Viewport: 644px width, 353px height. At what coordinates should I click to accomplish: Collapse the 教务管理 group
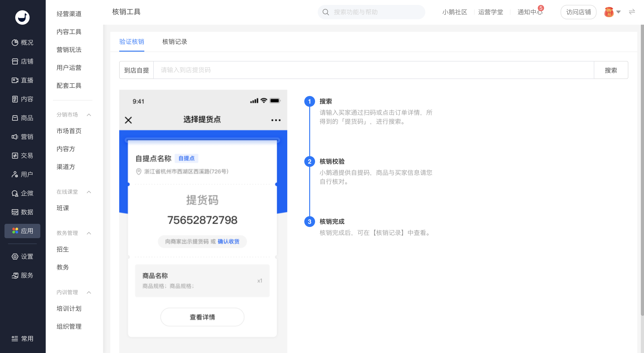(x=89, y=233)
